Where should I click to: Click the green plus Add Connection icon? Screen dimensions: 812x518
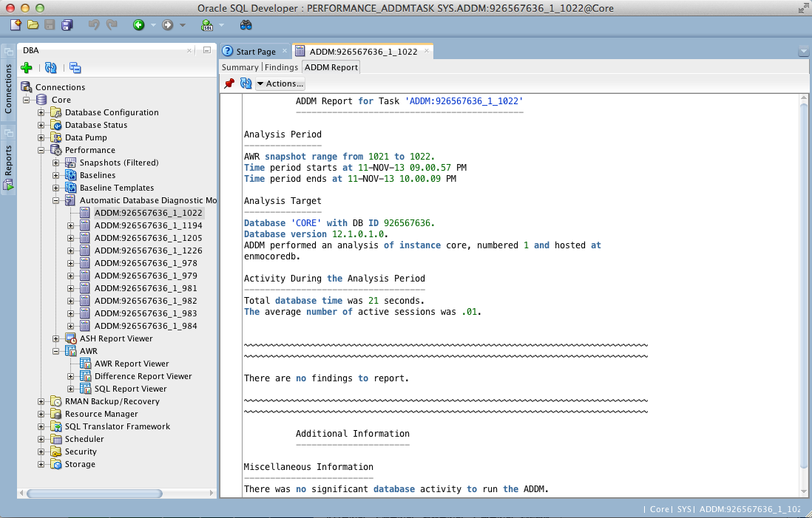click(x=27, y=68)
